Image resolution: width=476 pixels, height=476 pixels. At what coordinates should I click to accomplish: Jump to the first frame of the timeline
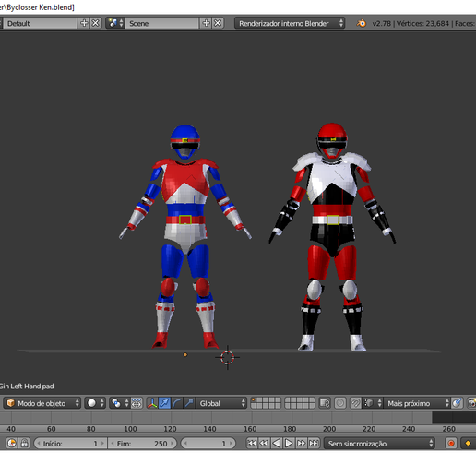(x=252, y=443)
